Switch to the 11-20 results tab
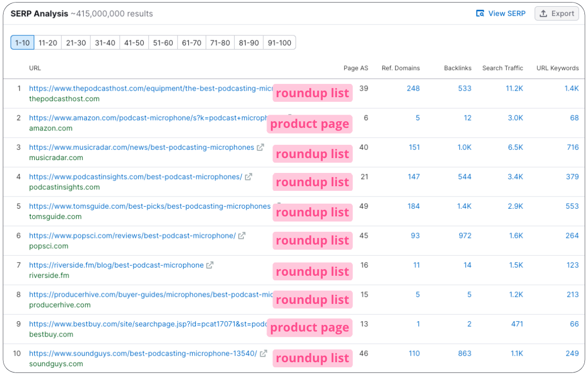The image size is (588, 375). [x=48, y=42]
